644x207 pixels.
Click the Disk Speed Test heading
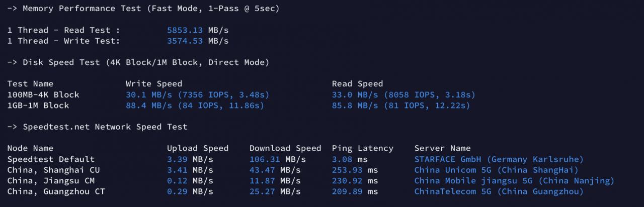138,62
